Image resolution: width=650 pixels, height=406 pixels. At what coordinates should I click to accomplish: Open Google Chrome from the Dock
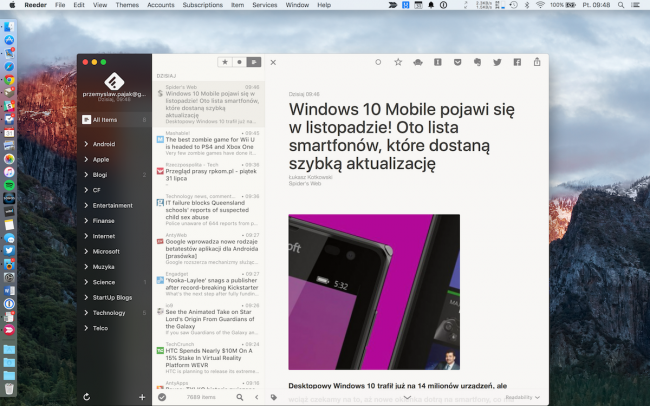(9, 80)
